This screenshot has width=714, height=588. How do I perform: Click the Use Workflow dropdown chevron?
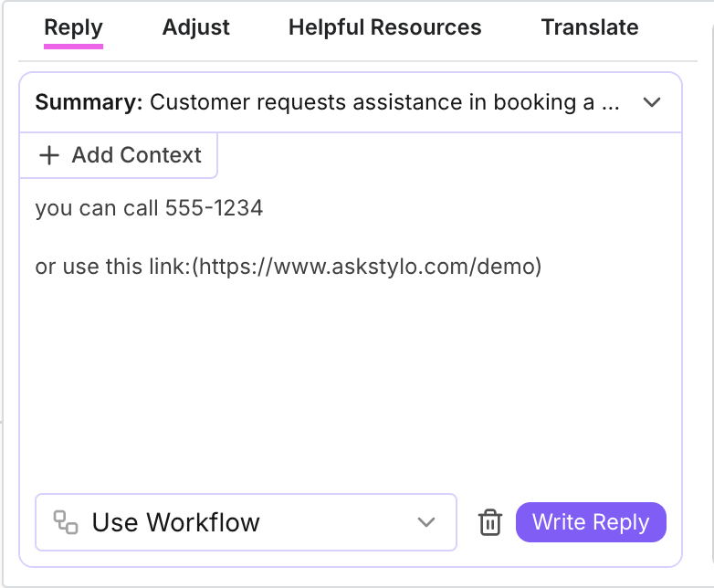coord(425,522)
